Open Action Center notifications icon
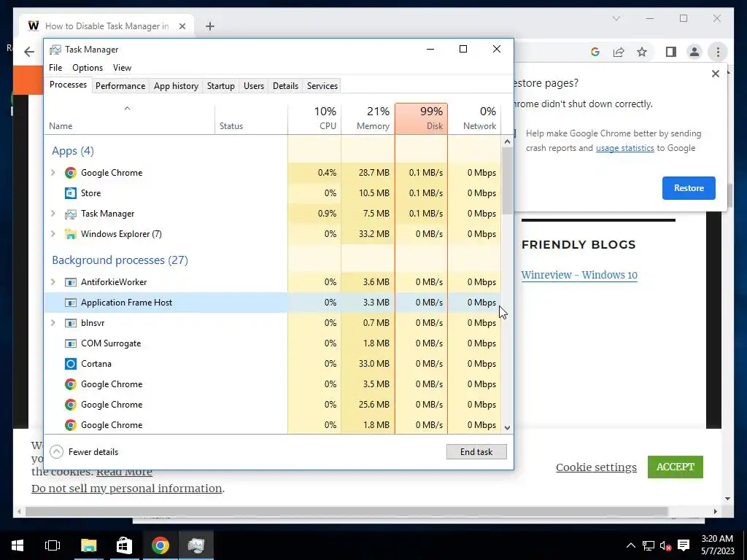The image size is (747, 560). click(x=684, y=545)
